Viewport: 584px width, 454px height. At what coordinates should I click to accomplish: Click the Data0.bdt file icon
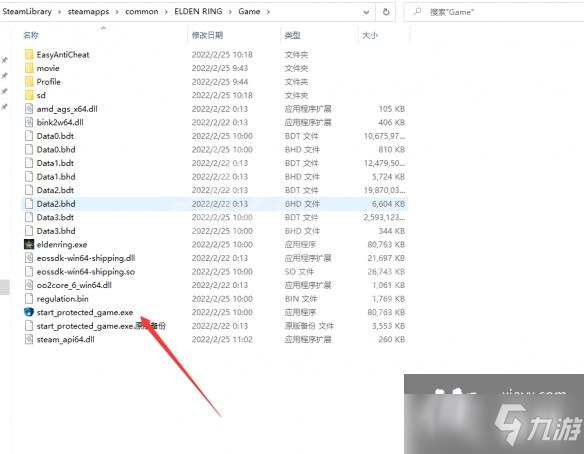tap(29, 136)
